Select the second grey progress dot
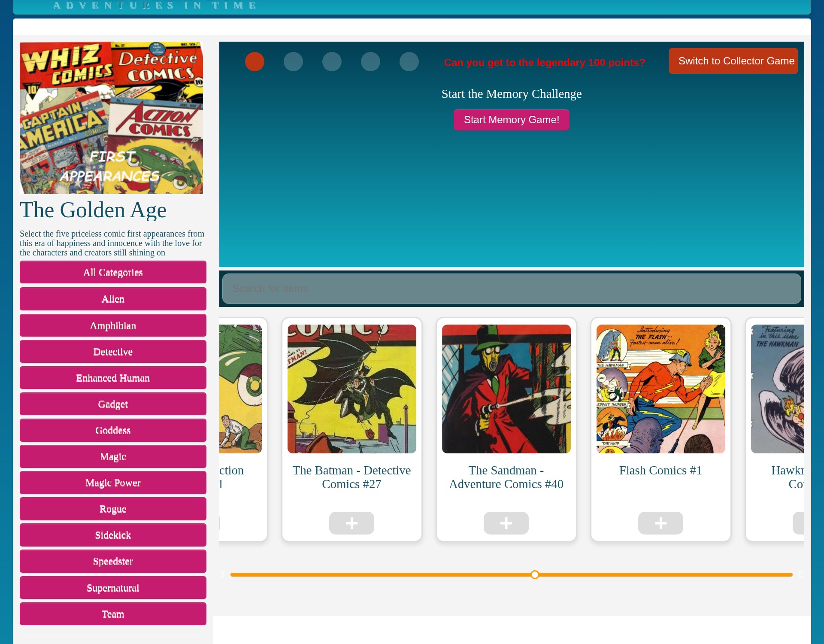 pos(293,61)
